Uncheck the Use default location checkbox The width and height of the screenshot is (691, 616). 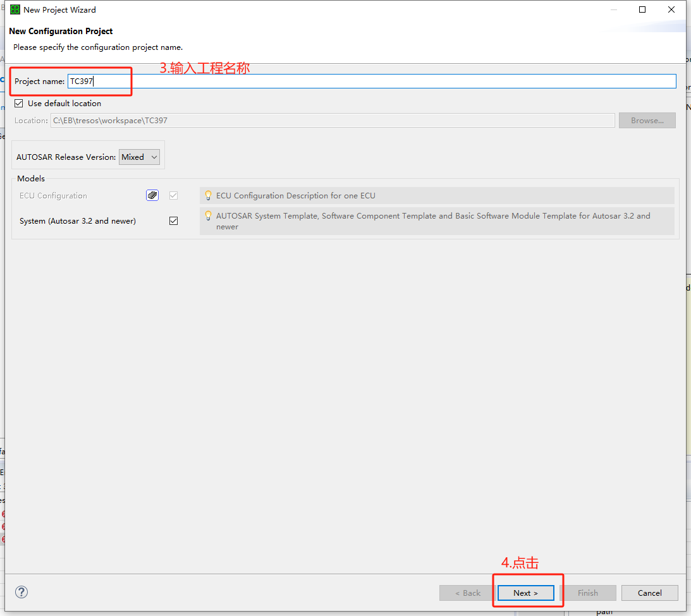coord(19,103)
